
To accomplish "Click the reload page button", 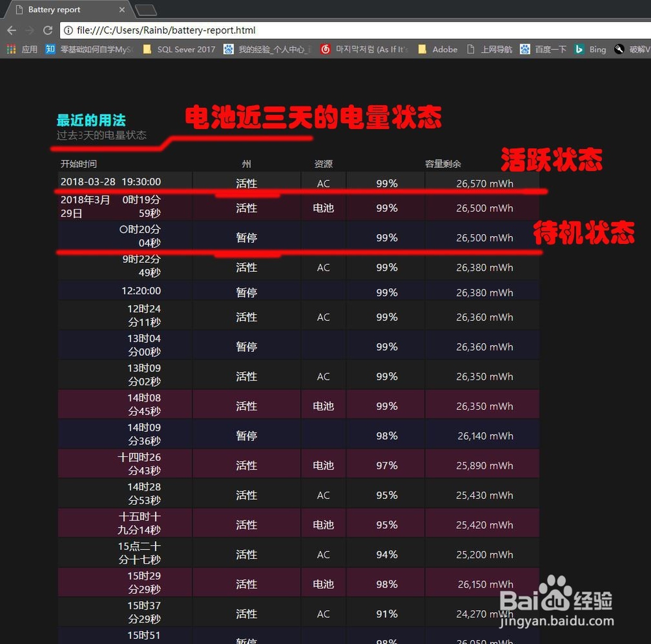I will coord(46,30).
